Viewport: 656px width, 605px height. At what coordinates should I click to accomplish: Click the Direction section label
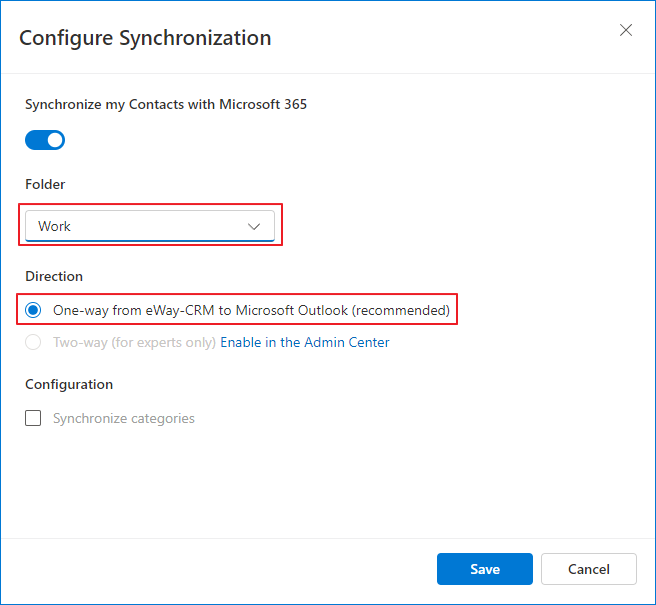pyautogui.click(x=54, y=276)
